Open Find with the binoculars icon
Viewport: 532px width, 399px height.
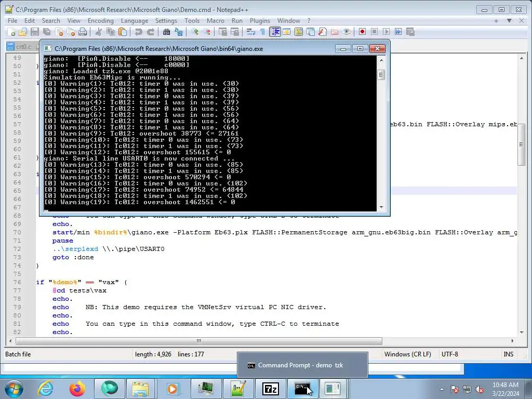tap(166, 32)
